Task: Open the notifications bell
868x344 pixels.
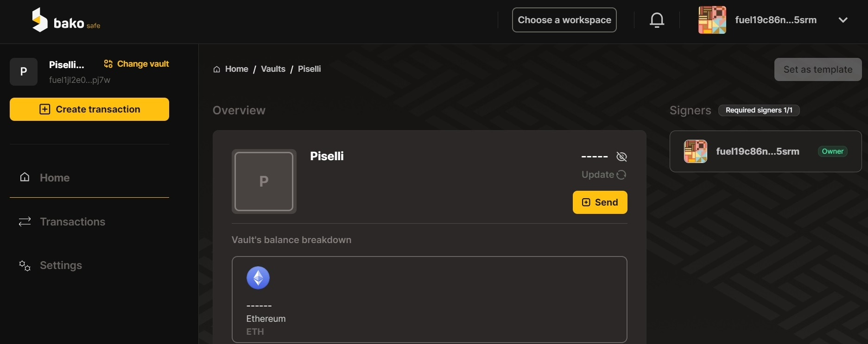Action: click(x=657, y=20)
